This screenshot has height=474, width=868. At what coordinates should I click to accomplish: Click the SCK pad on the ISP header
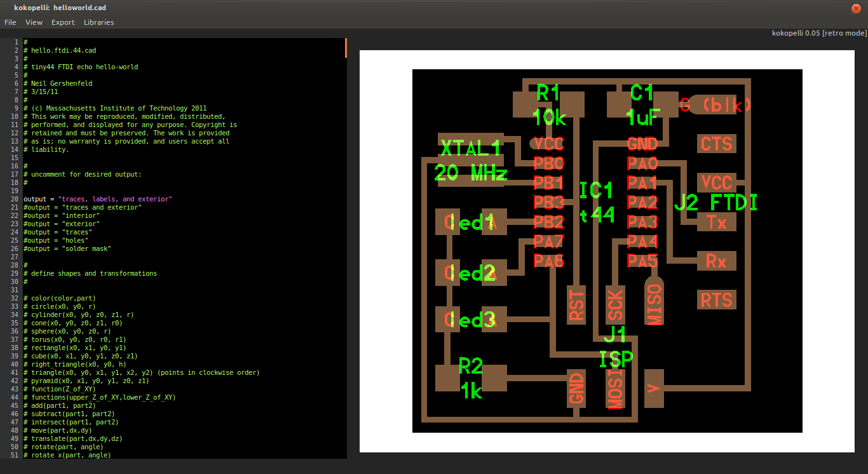(615, 305)
